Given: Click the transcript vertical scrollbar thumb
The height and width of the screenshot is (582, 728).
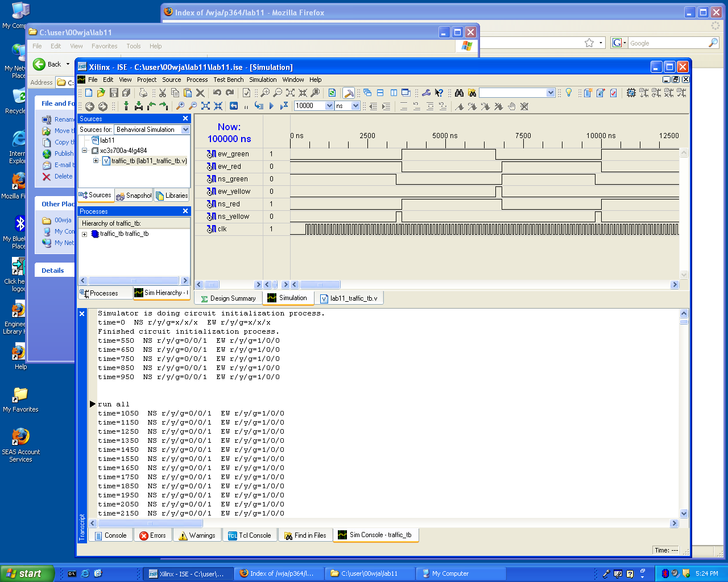Looking at the screenshot, I should 684,322.
